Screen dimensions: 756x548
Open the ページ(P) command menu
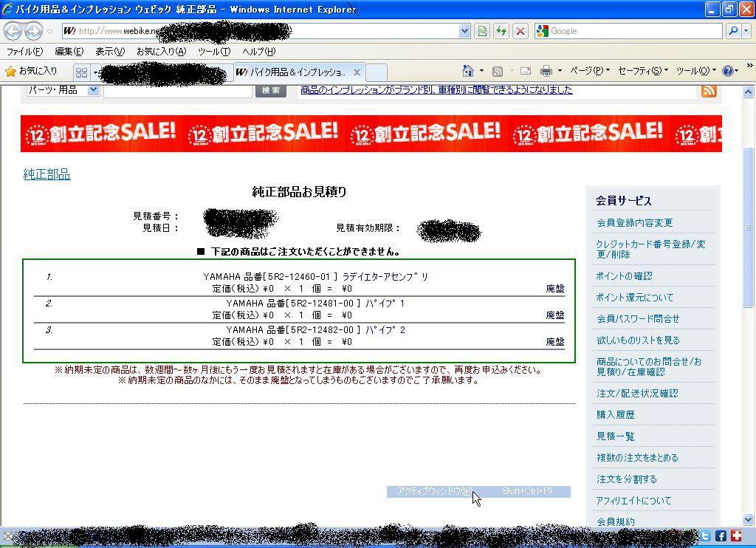590,71
